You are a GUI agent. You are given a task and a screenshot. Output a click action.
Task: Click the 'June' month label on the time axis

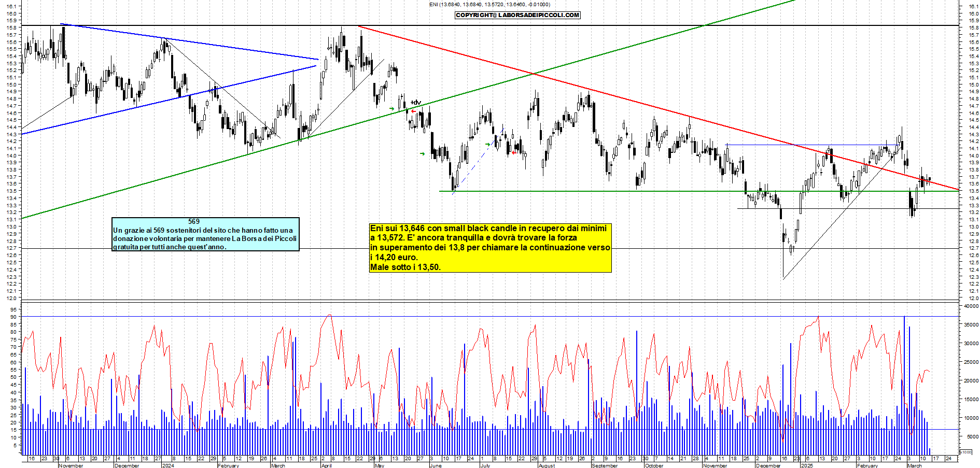[x=436, y=465]
